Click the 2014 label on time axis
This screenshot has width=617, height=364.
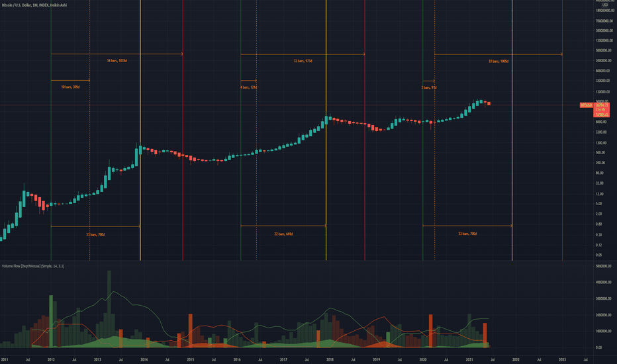click(x=144, y=359)
